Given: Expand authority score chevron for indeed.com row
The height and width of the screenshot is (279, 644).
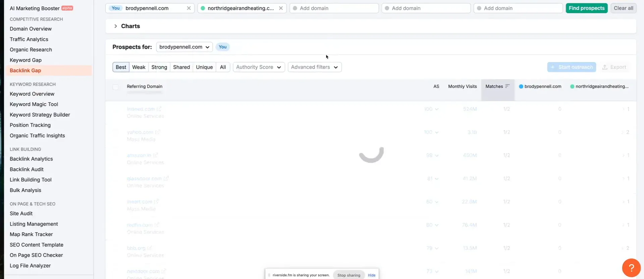Looking at the screenshot, I should point(437,109).
